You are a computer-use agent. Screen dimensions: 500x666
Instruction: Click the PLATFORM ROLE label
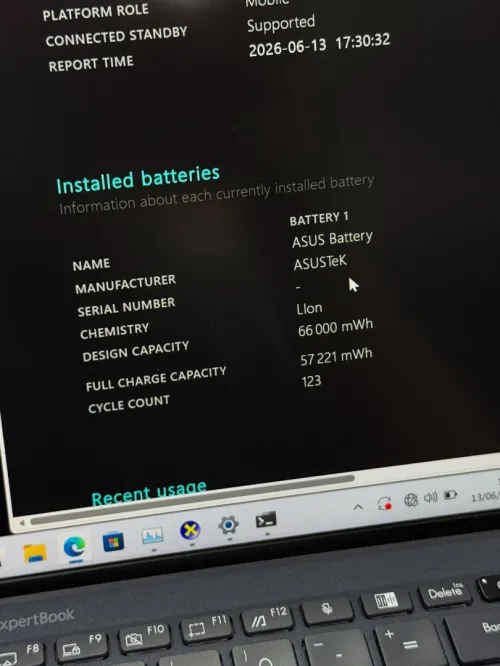point(96,11)
